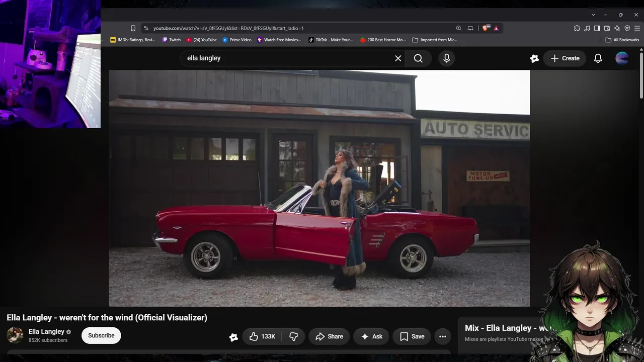
Task: Start voice search with the microphone icon
Action: [x=446, y=58]
